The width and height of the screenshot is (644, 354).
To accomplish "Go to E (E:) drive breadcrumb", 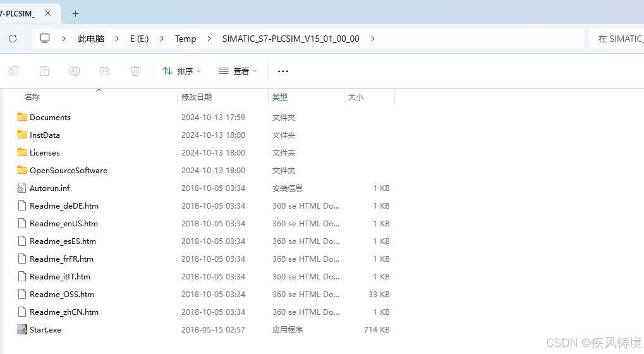I will tap(139, 39).
